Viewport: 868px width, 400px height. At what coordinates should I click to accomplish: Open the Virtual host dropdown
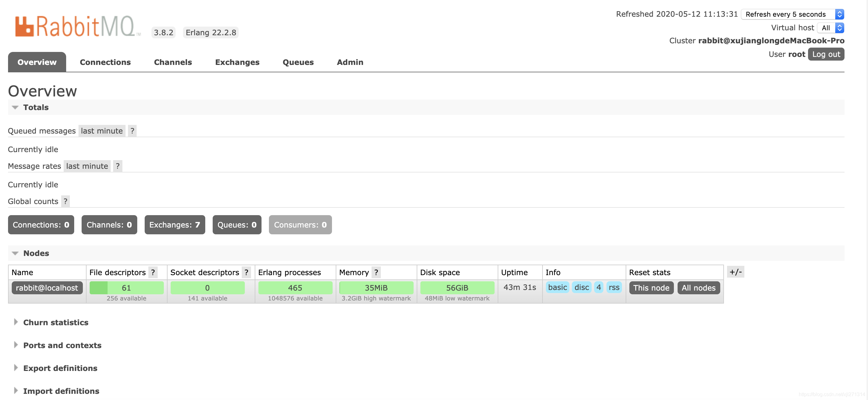[830, 28]
